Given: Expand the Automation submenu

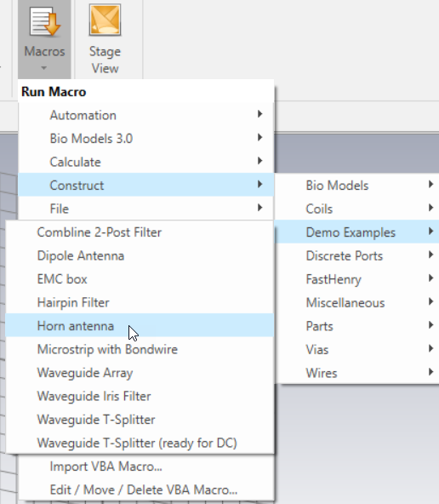Looking at the screenshot, I should coord(146,115).
